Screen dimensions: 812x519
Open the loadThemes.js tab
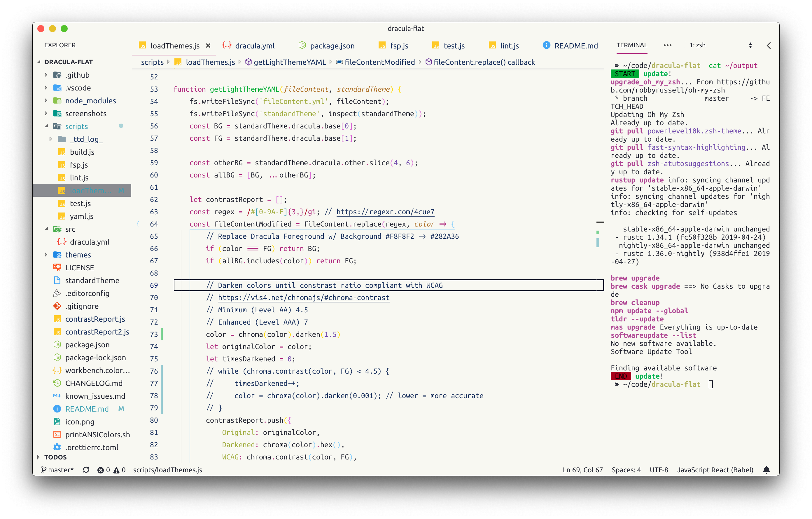point(167,46)
